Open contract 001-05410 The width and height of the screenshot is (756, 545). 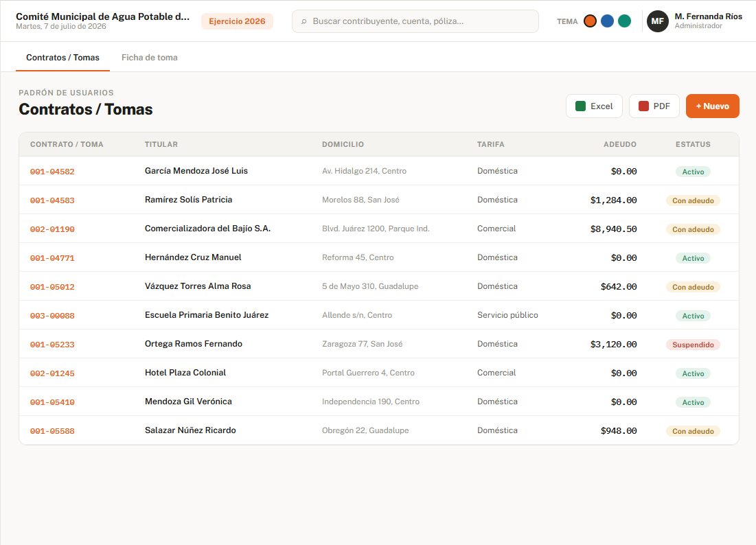tap(52, 402)
